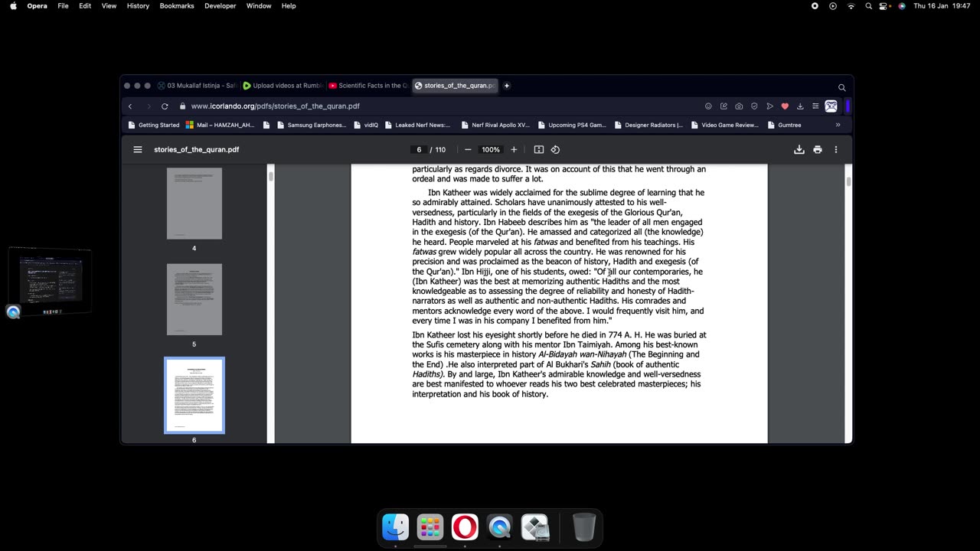Select page 4 thumbnail

[194, 204]
